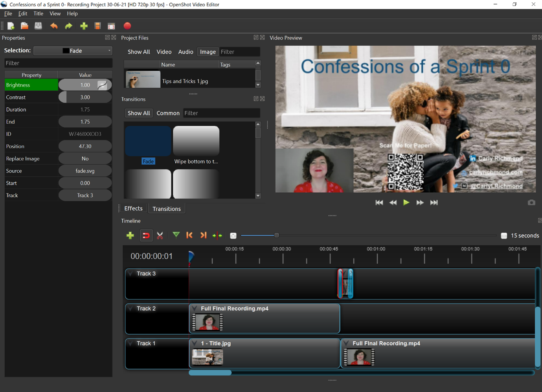Open the Selection dropdown showing Fade

tap(73, 51)
